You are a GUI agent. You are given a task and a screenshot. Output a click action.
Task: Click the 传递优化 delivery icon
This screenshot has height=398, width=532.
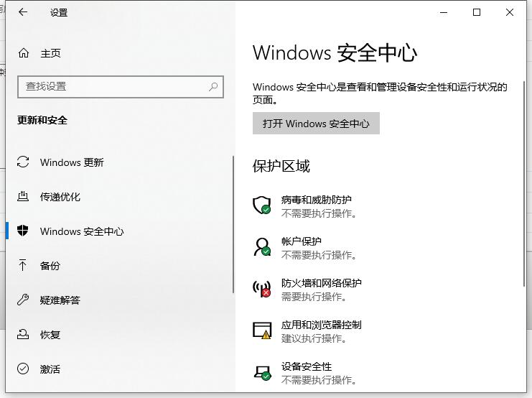pos(23,196)
